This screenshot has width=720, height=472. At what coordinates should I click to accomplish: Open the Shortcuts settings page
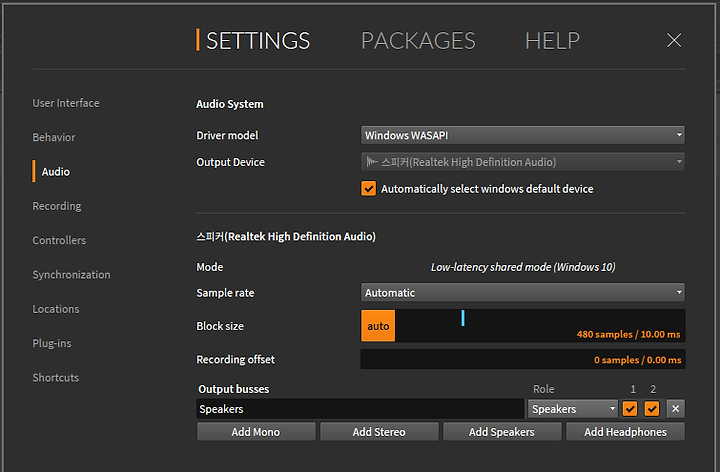pos(56,377)
